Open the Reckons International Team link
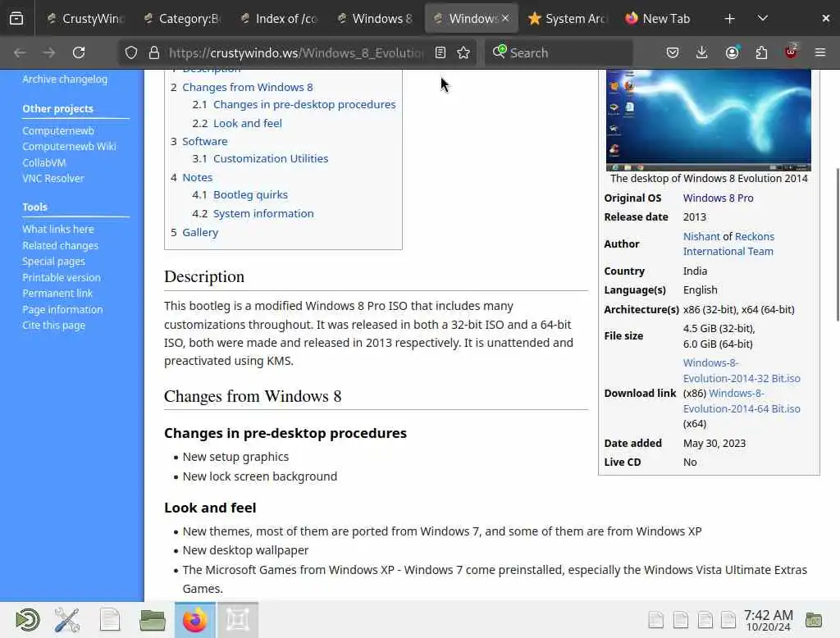 [728, 244]
